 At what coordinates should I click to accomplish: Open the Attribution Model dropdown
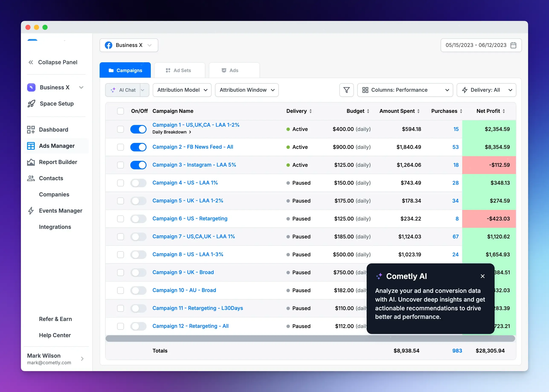[182, 90]
